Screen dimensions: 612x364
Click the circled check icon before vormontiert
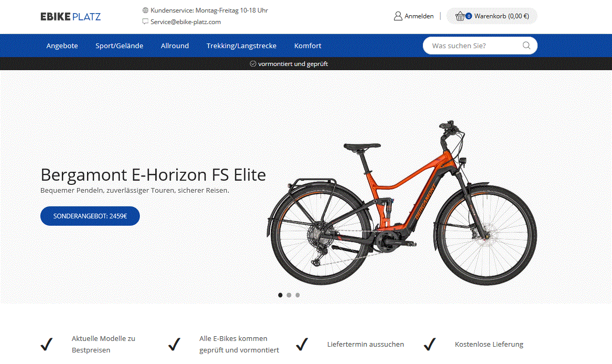point(253,63)
